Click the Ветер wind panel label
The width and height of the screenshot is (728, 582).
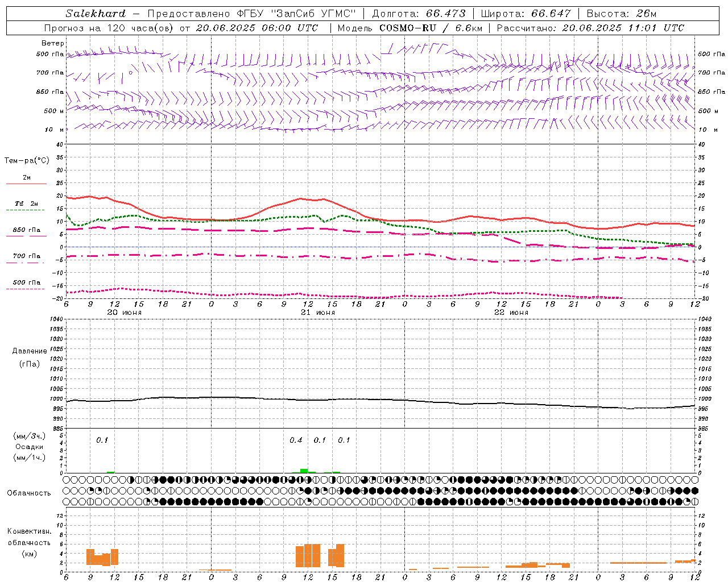53,43
